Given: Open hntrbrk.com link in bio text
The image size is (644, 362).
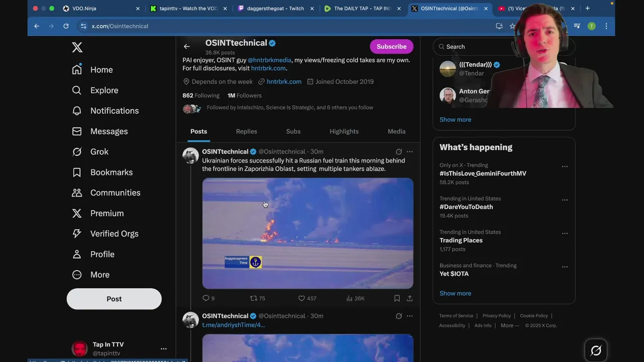Looking at the screenshot, I should [268, 68].
